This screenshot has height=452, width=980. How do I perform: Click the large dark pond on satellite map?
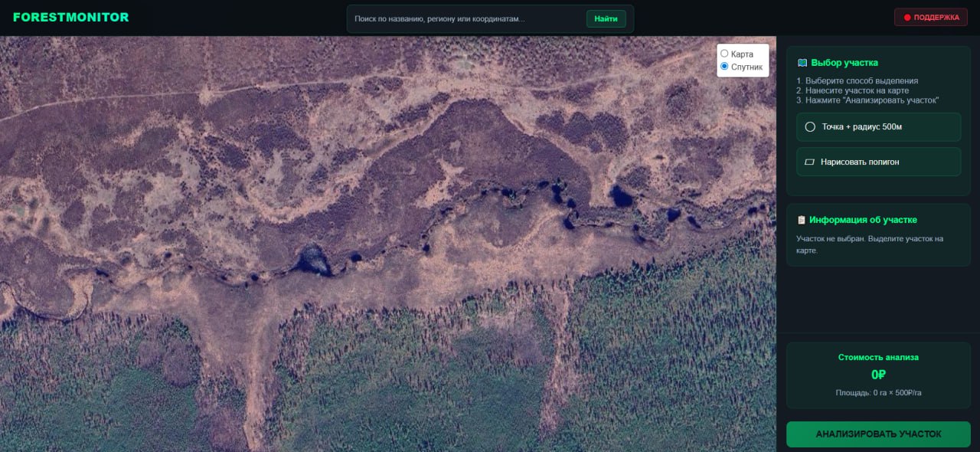(x=314, y=259)
